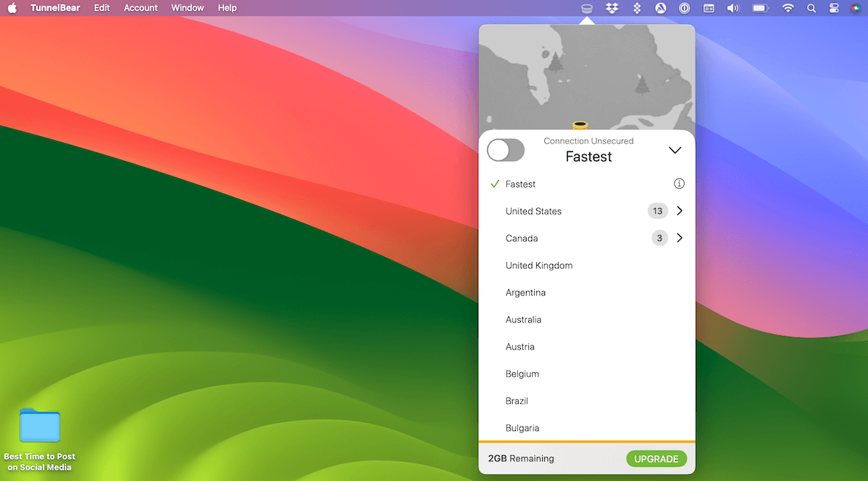Viewport: 868px width, 481px height.
Task: Click the yellow tunnel marker on the map
Action: click(x=580, y=125)
